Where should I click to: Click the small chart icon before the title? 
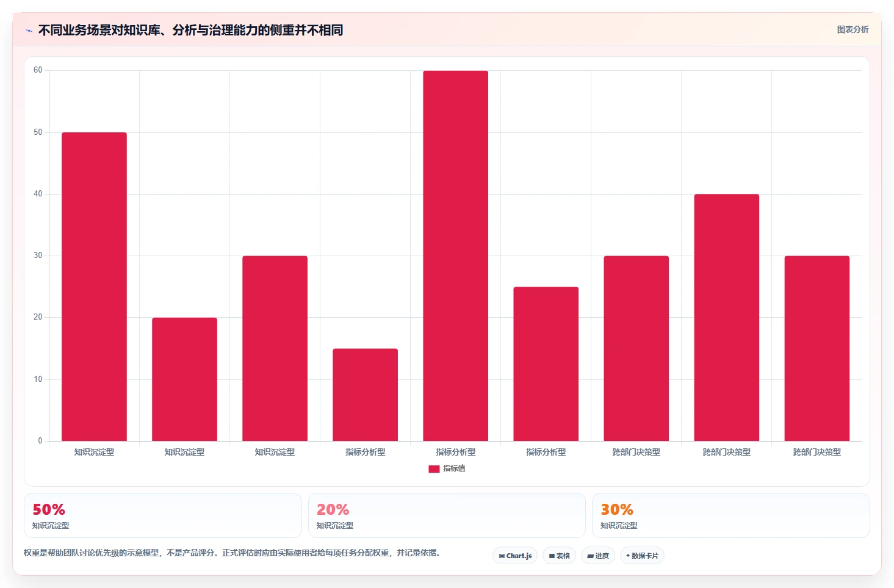point(29,30)
